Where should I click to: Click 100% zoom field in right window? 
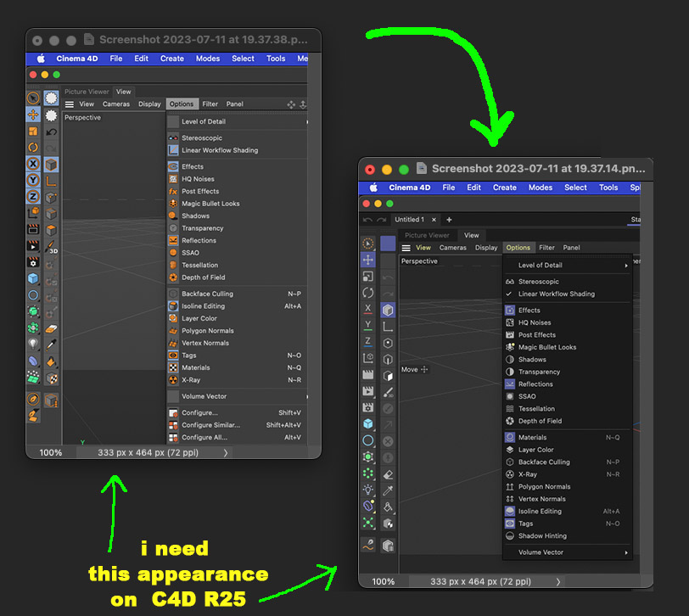(x=384, y=582)
